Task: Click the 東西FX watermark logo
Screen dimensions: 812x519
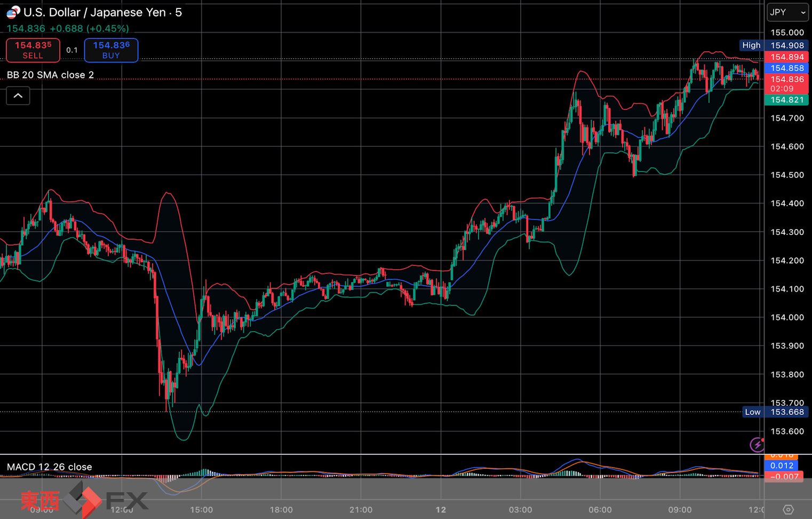Action: point(84,500)
